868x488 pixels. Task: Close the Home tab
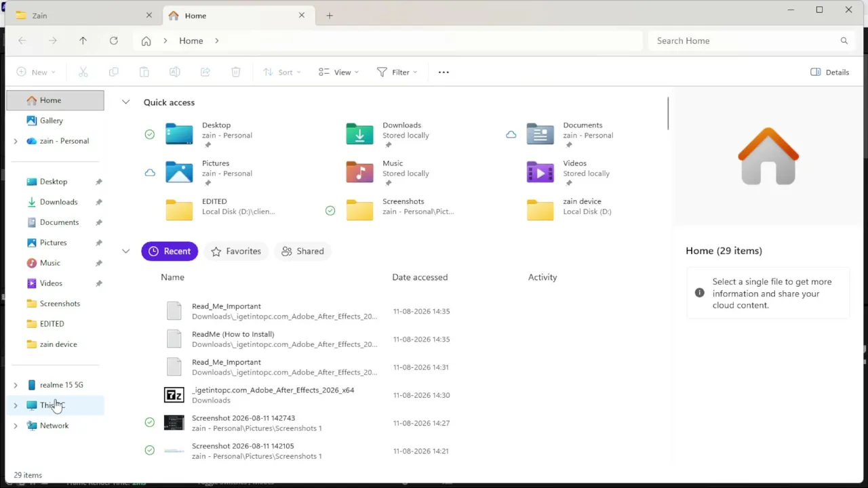click(302, 16)
